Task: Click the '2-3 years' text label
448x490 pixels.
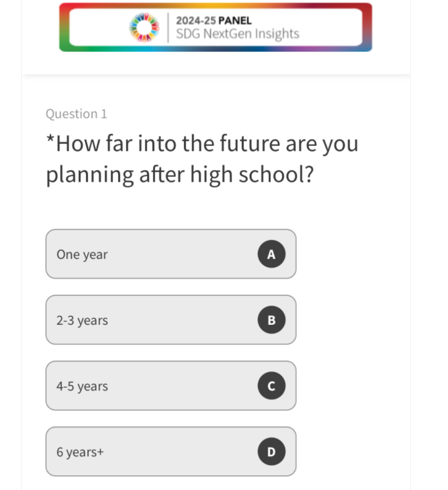Action: click(82, 320)
